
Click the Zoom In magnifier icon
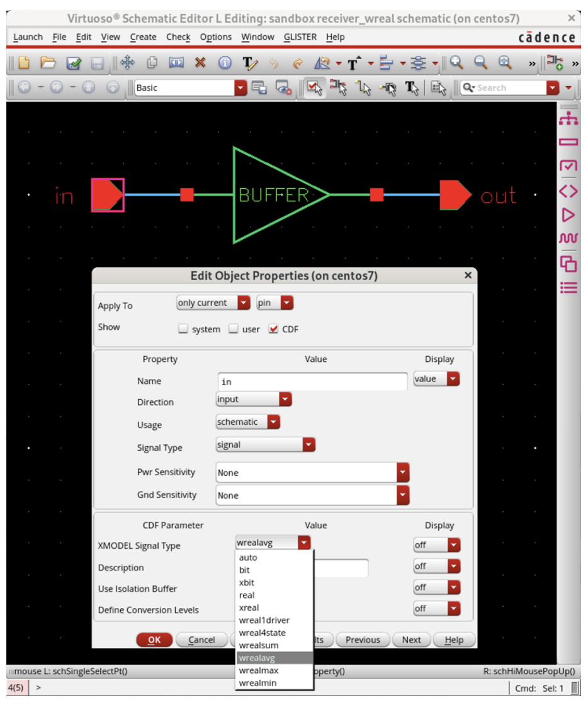pyautogui.click(x=456, y=63)
